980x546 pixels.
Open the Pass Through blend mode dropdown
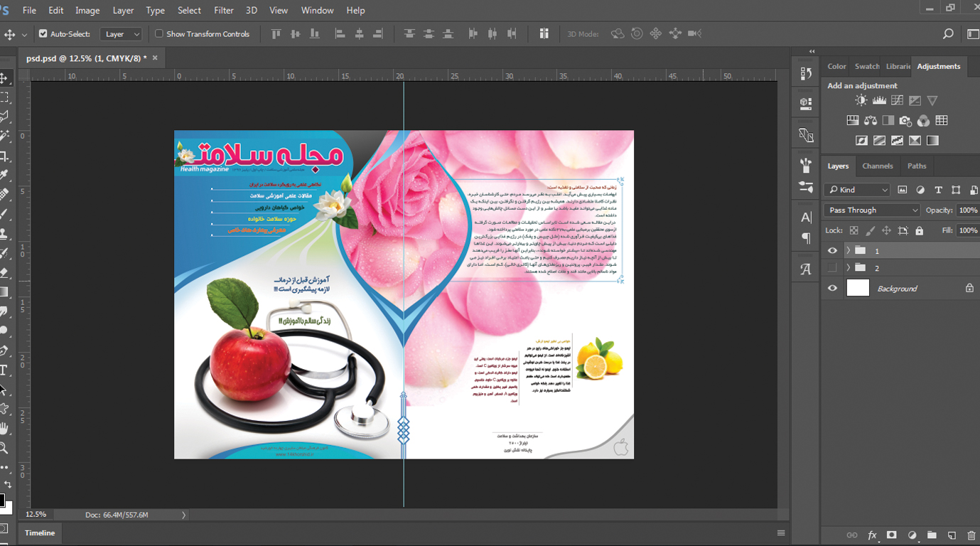click(x=872, y=210)
